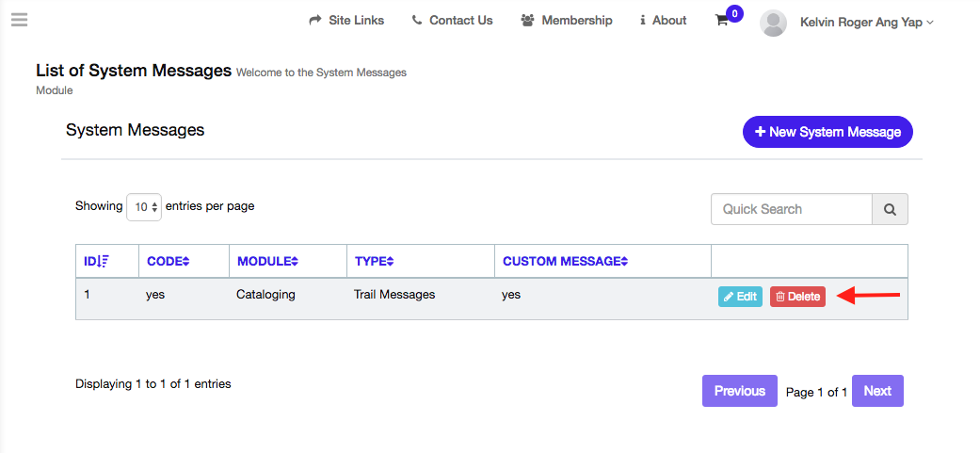
Task: Edit the Cataloging system message
Action: point(740,297)
